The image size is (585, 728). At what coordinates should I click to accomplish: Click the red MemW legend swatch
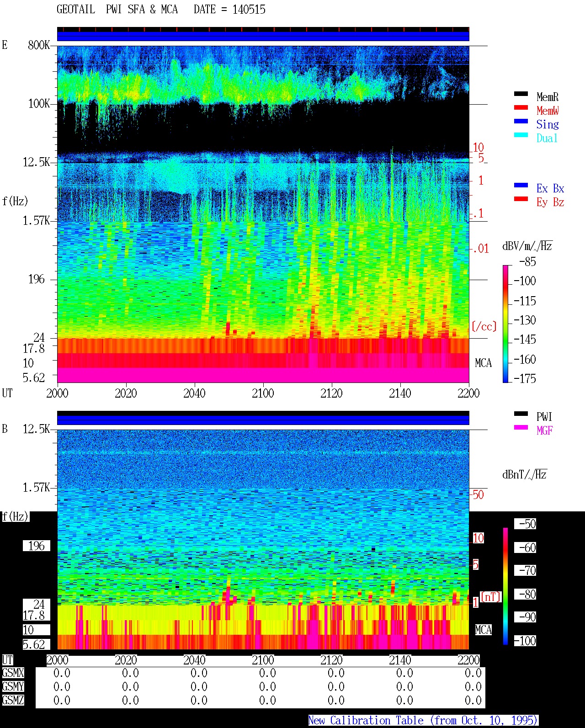521,107
